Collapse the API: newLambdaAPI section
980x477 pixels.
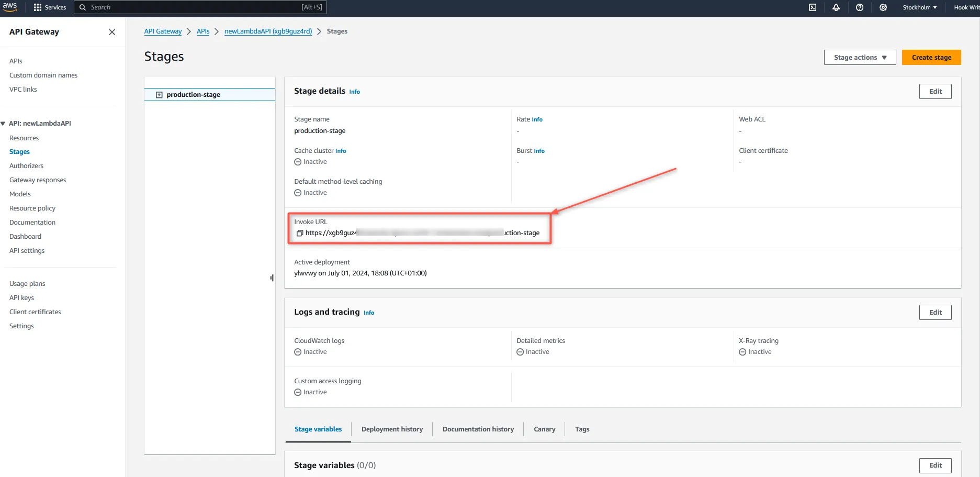pos(3,124)
